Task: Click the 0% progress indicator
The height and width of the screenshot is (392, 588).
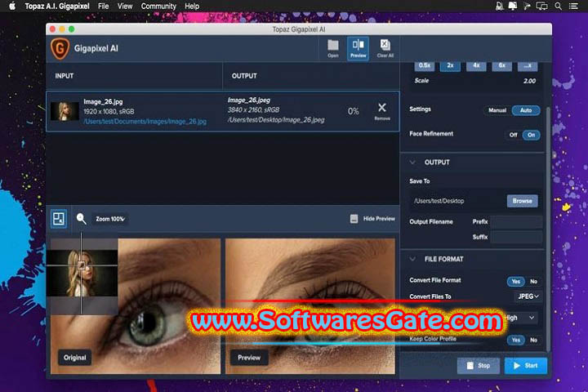Action: point(354,111)
